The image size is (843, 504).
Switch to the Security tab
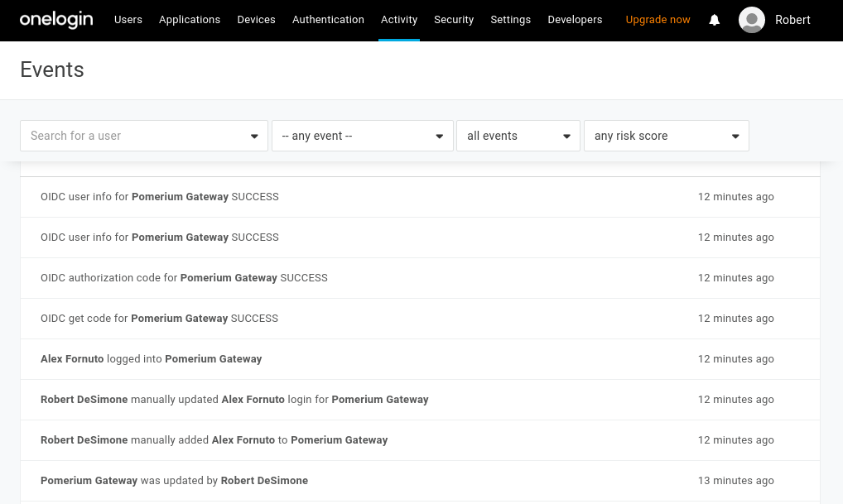coord(454,20)
